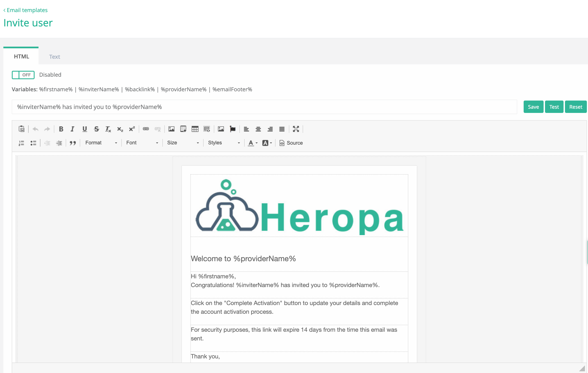
Task: Click the %emailFooter% variable text
Action: coord(232,89)
